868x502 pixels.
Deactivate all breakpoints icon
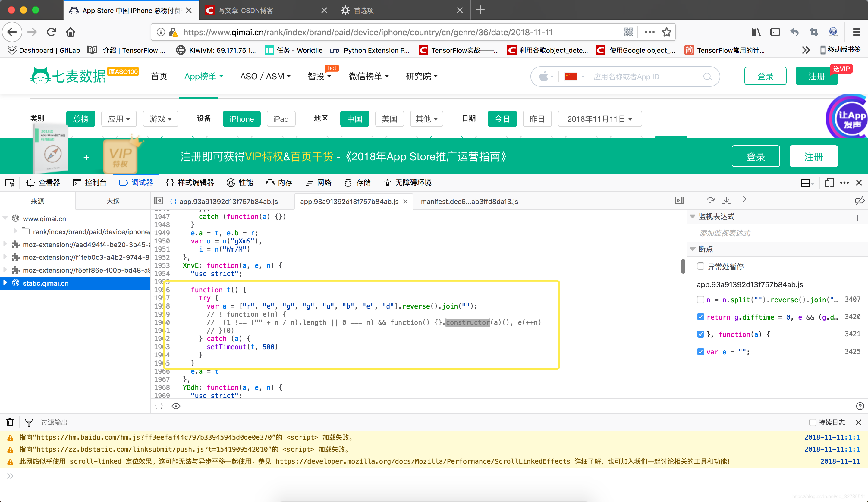859,200
